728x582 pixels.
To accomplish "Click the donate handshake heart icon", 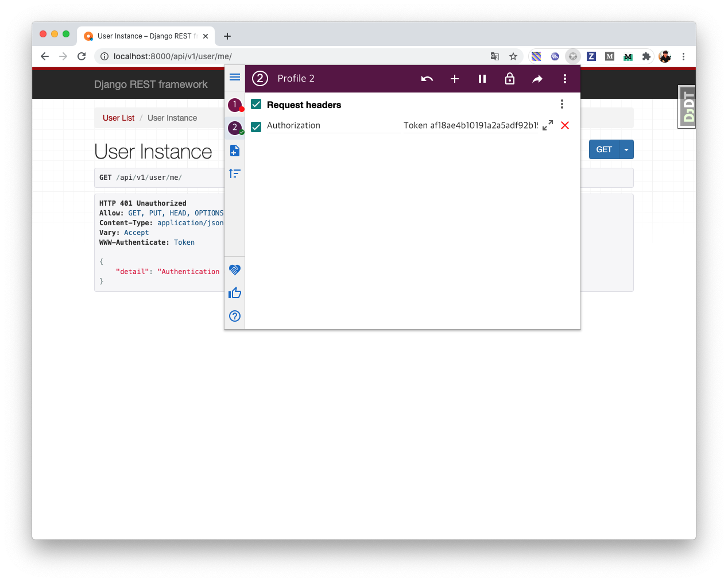I will click(235, 269).
